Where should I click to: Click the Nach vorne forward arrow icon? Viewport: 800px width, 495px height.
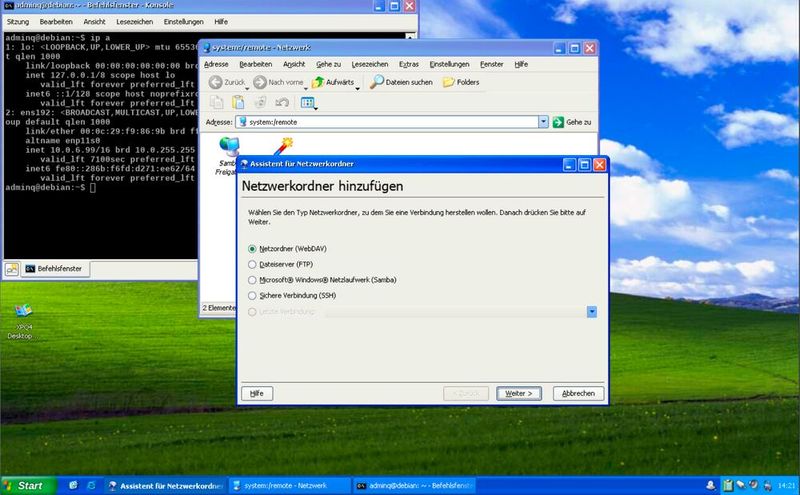[x=260, y=82]
